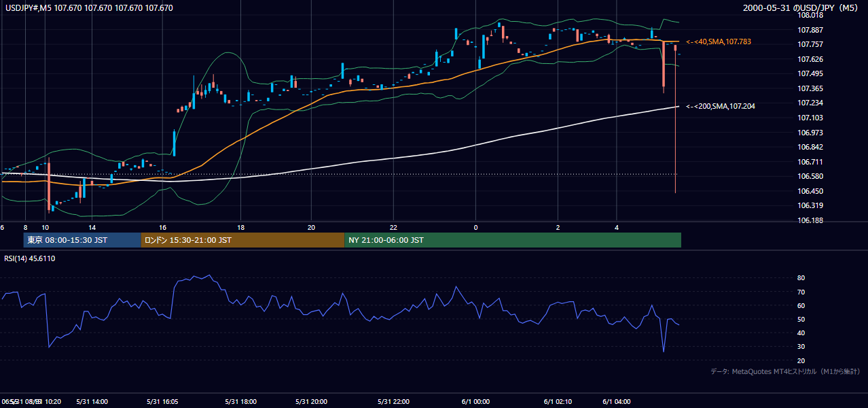
Task: Click the 2000-05-31 のUSD/JPY (M5) heading
Action: click(x=802, y=8)
